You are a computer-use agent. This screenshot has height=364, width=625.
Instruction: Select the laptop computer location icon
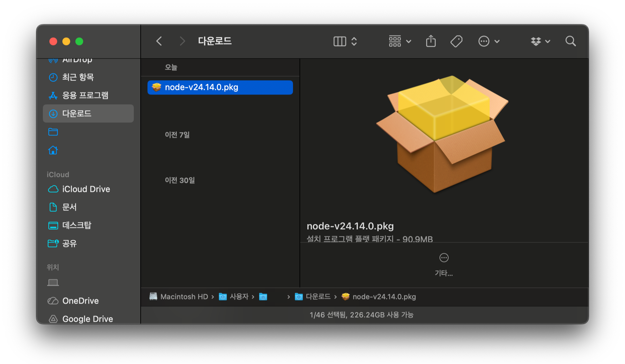pos(53,282)
